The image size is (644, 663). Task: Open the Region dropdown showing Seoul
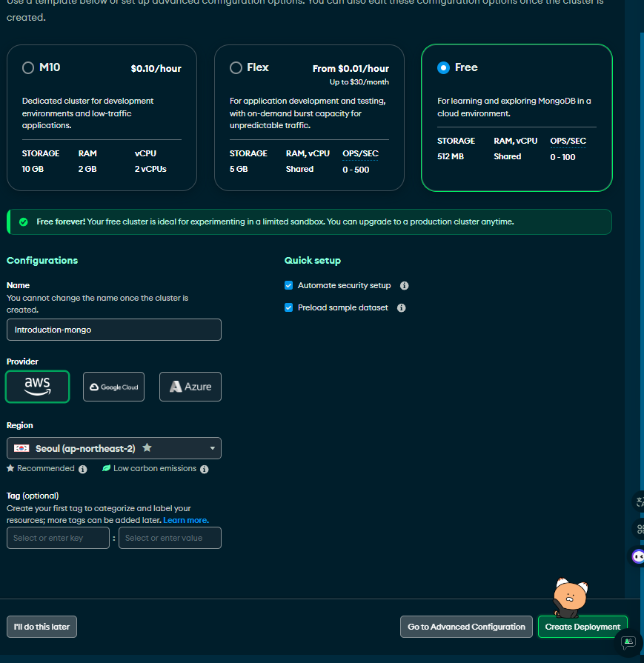[x=114, y=448]
